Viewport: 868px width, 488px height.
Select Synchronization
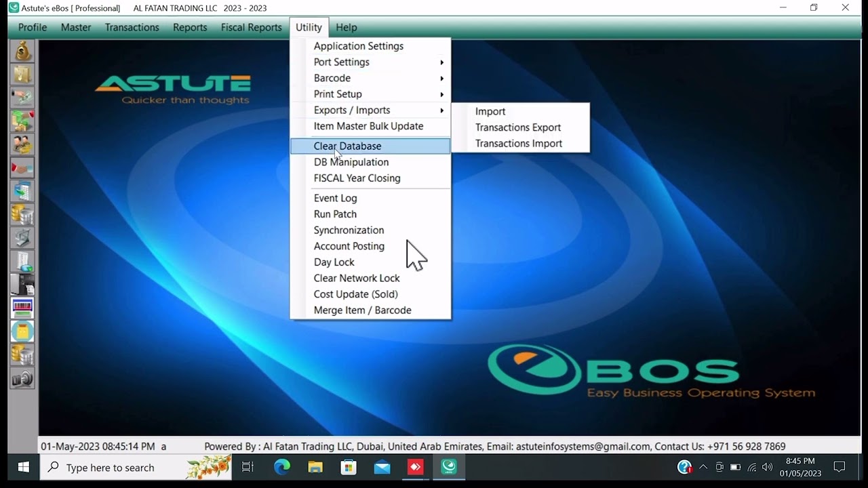tap(370, 230)
